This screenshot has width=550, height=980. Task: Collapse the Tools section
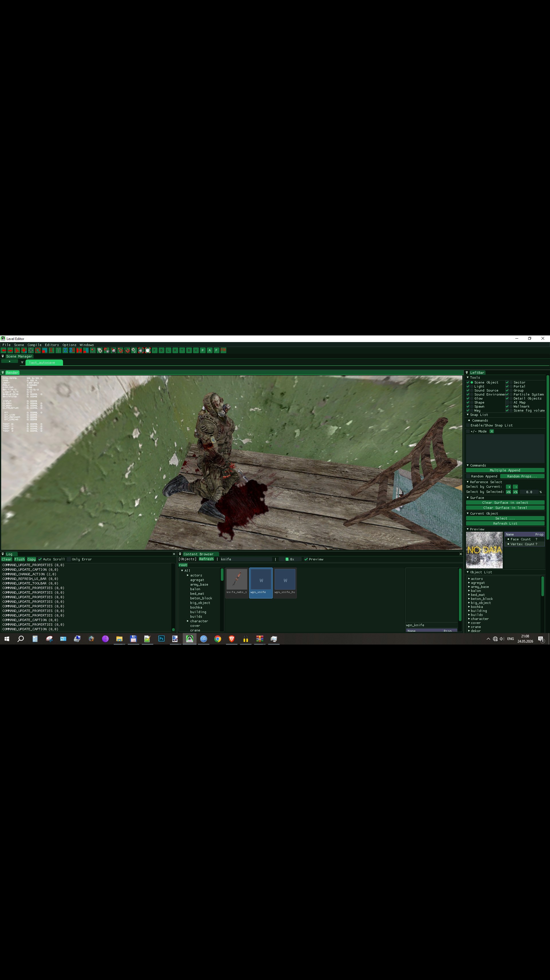[x=468, y=378]
